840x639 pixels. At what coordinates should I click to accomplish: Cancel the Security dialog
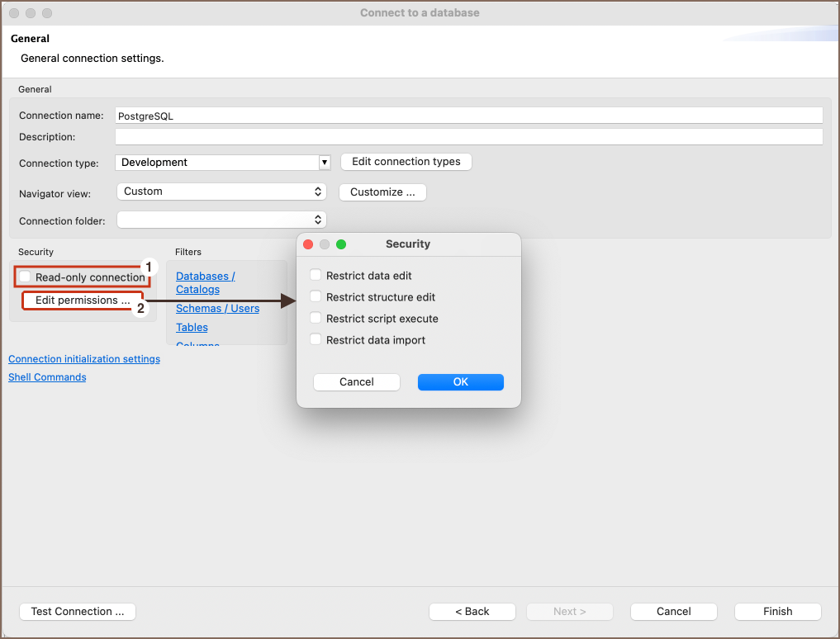click(357, 382)
